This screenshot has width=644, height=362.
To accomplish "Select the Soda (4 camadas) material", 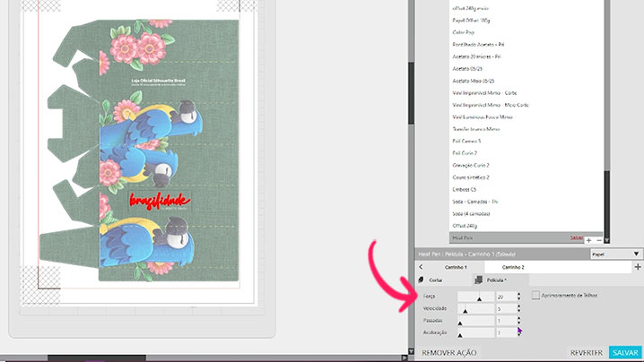I will [471, 214].
